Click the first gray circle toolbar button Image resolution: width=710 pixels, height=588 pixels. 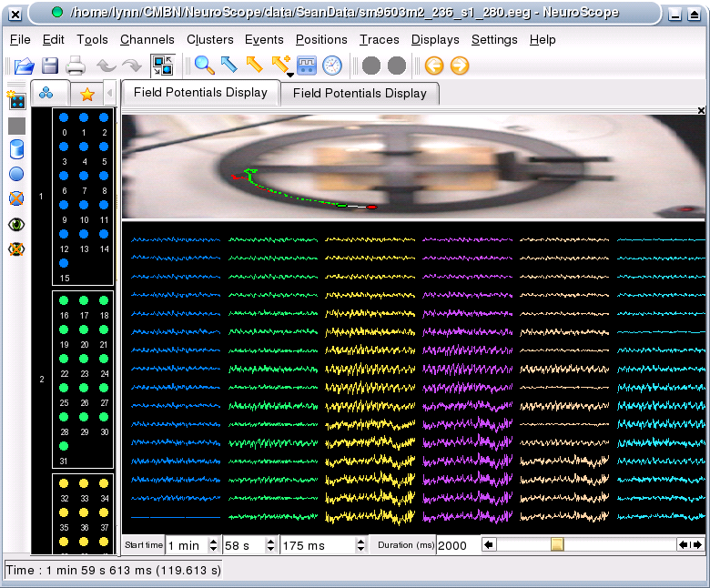click(371, 66)
